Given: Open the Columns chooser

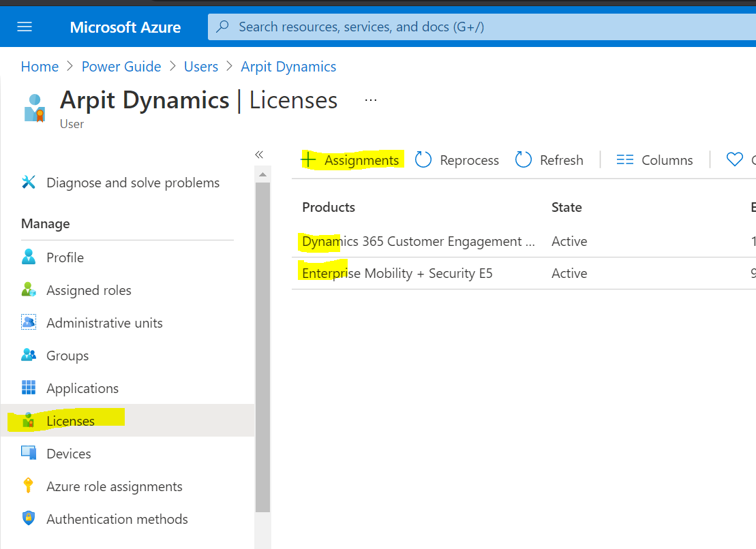Looking at the screenshot, I should (654, 160).
